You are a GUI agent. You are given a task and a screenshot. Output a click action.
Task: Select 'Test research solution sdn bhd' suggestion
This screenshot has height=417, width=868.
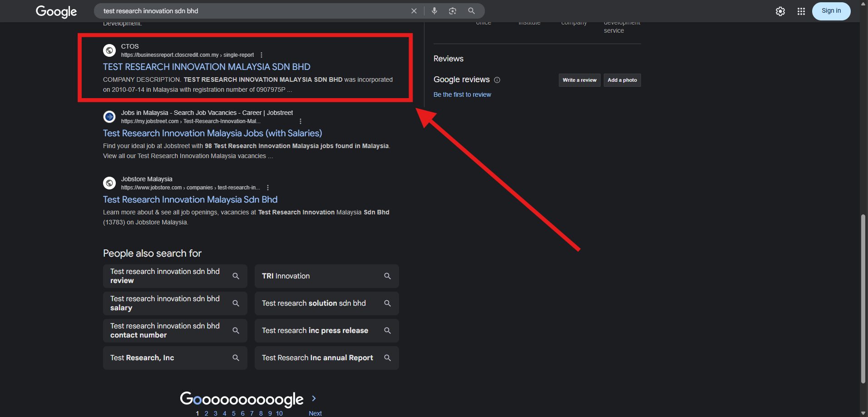coord(327,303)
